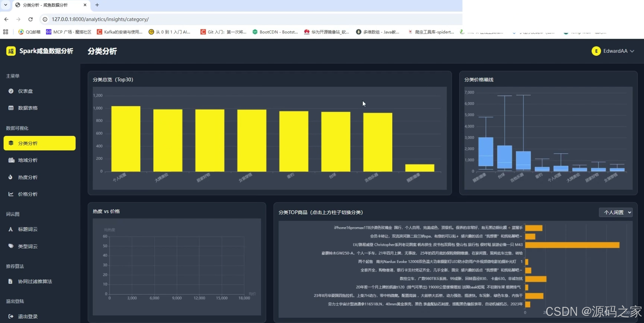
Task: Open the 多维数组 Java bookmark
Action: tap(378, 32)
